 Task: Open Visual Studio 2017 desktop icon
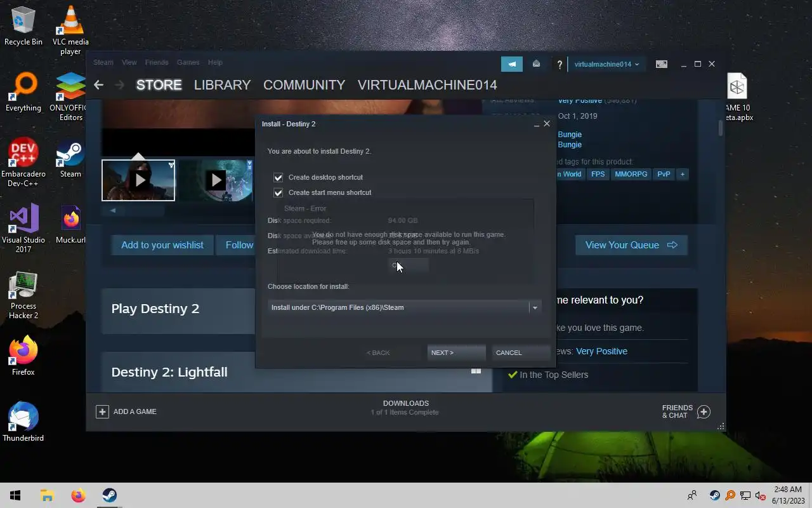click(23, 229)
